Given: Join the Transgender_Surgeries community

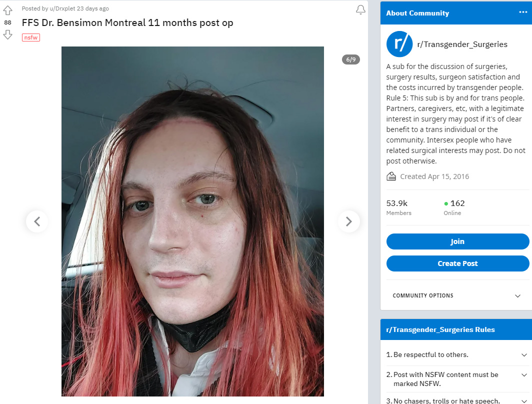Looking at the screenshot, I should point(457,241).
